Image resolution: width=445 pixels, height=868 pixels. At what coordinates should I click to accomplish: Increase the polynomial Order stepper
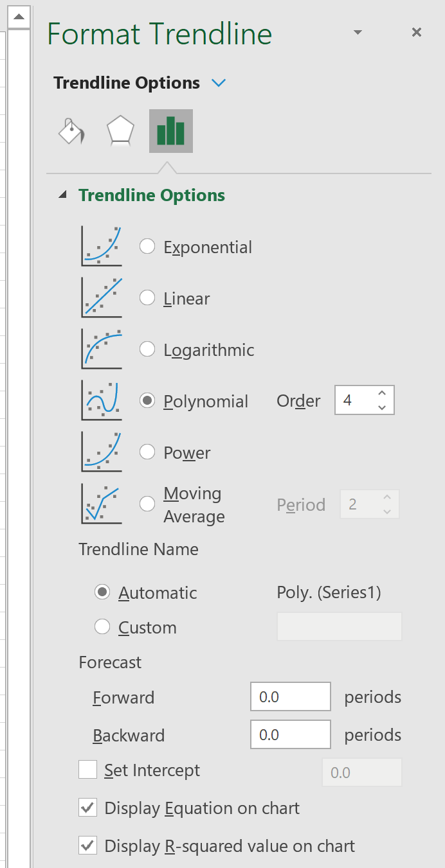382,394
